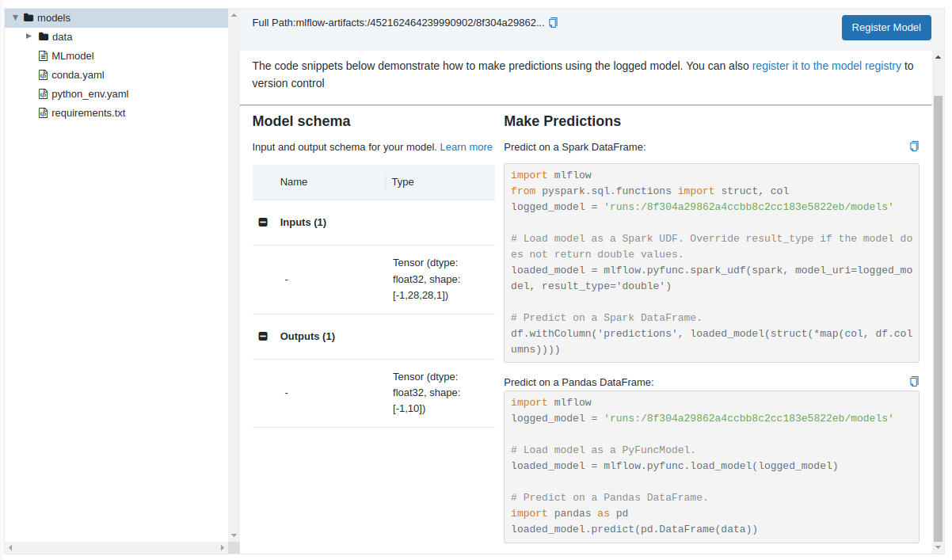Open the requirements.txt file
952x560 pixels.
tap(88, 113)
